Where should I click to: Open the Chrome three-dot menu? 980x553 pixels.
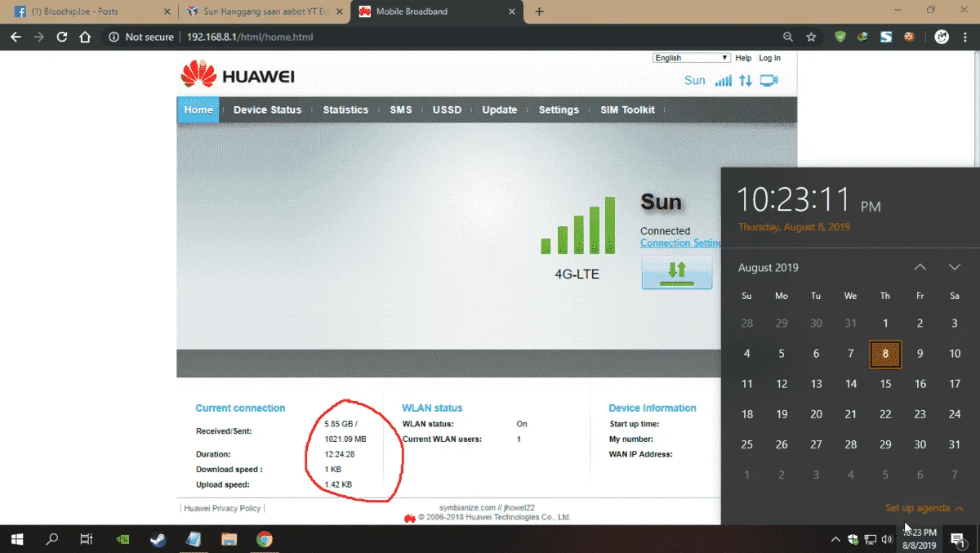pos(965,37)
